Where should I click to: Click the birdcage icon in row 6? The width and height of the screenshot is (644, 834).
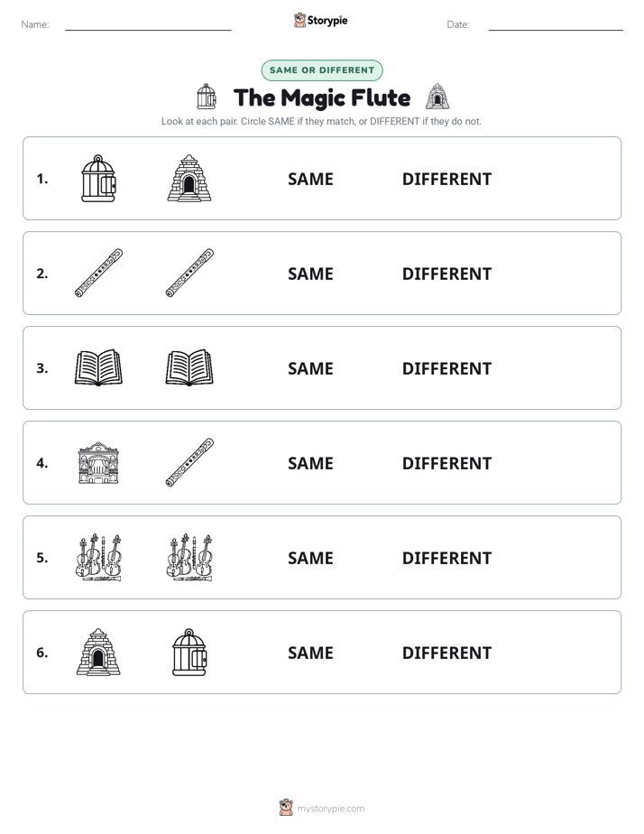189,652
